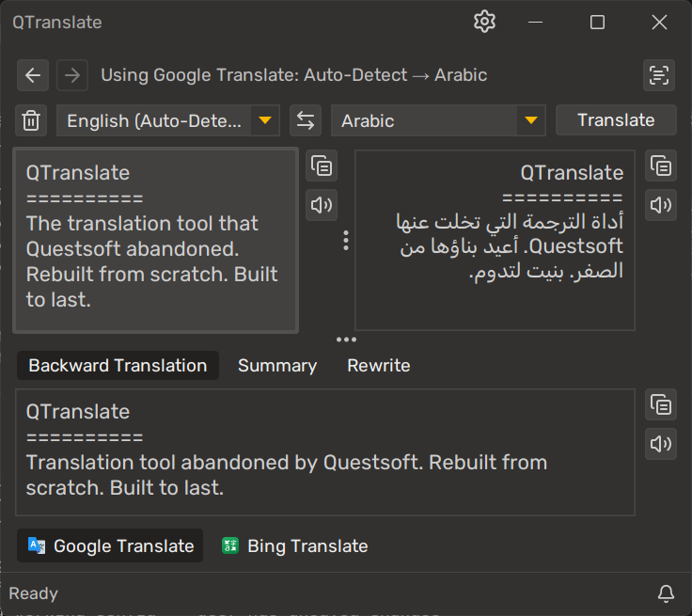This screenshot has height=616, width=692.
Task: Open the English (Auto-Detect) language combo box
Action: point(168,120)
